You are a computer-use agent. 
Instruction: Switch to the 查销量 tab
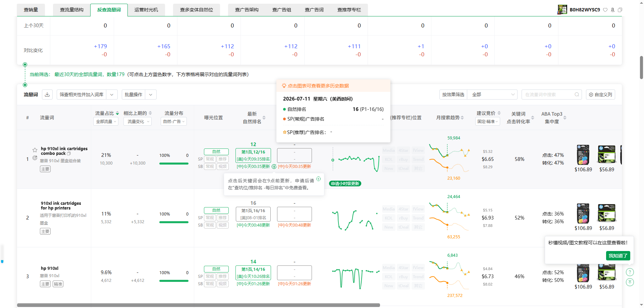[31, 10]
